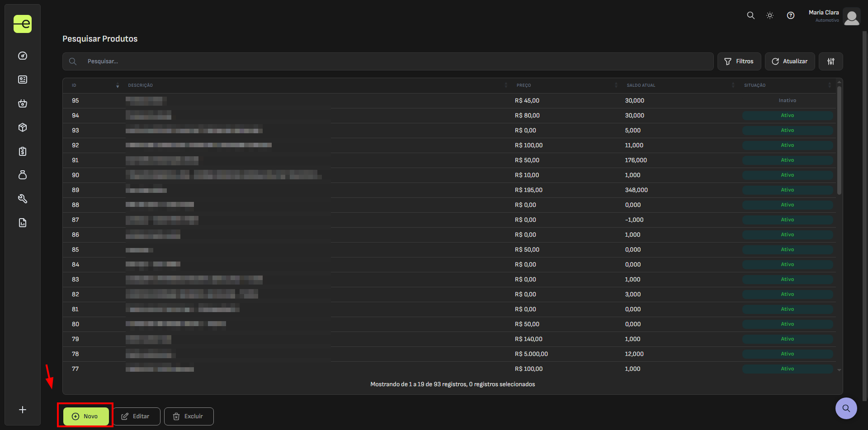Open the reports document icon in sidebar
The image size is (868, 430).
tap(23, 223)
